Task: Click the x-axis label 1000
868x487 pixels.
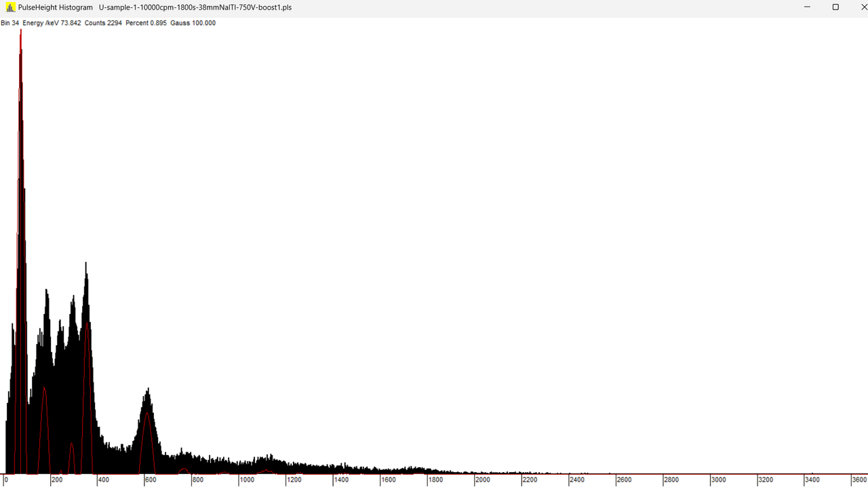Action: pyautogui.click(x=247, y=480)
